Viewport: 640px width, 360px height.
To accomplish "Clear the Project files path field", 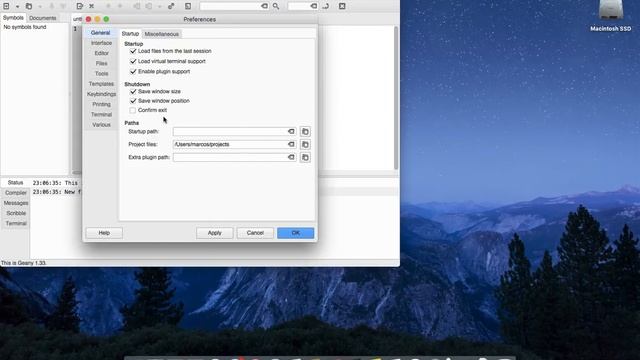I will [291, 144].
